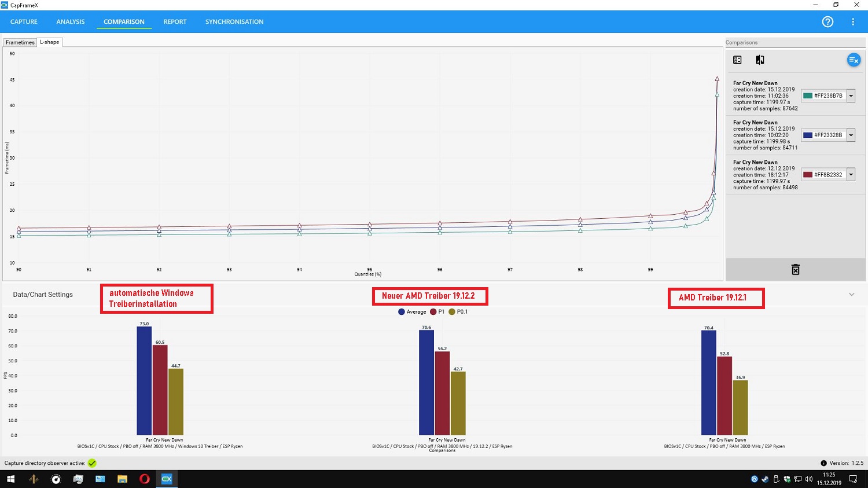Click the taskbar clock showing 11:25
This screenshot has height=488, width=868.
click(829, 479)
